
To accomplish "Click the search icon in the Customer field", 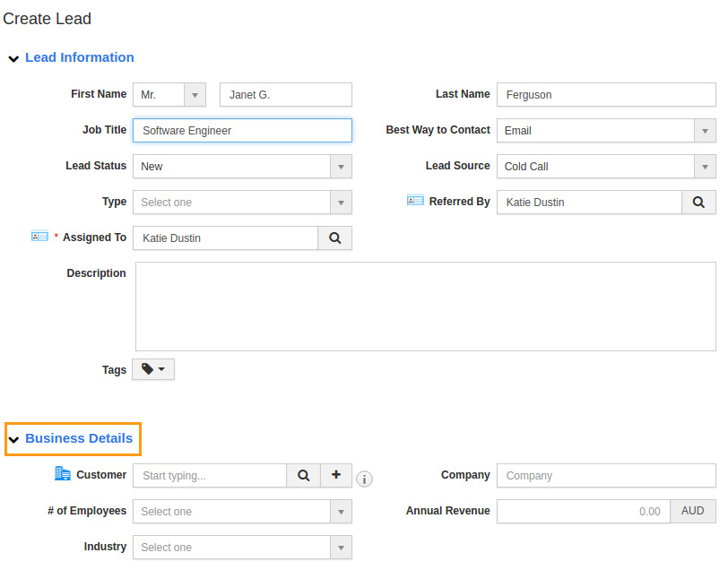I will point(304,475).
